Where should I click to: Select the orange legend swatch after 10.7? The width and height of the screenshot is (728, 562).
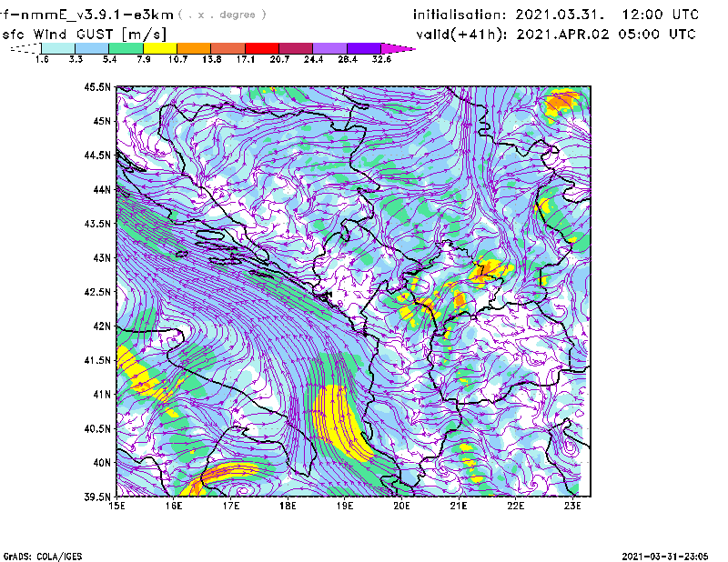(x=194, y=48)
